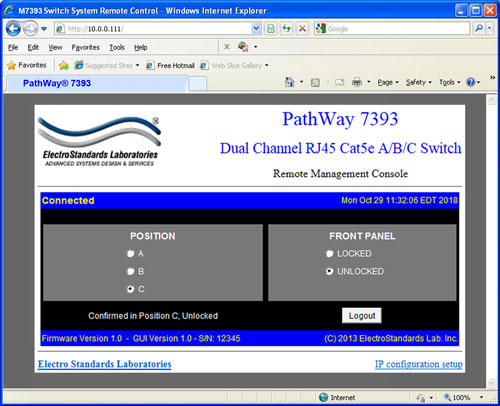Click the Read Mail icon
Screen dimensions: 500x406
(x=339, y=82)
